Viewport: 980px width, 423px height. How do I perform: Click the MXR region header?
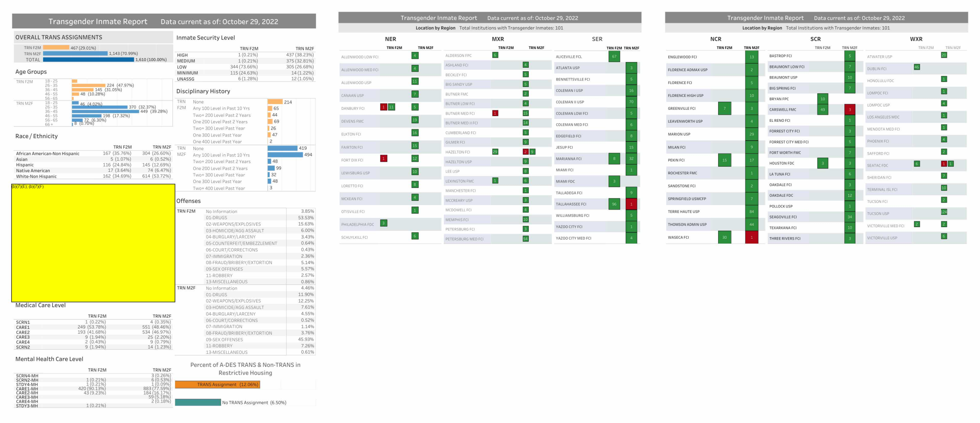[x=498, y=39]
